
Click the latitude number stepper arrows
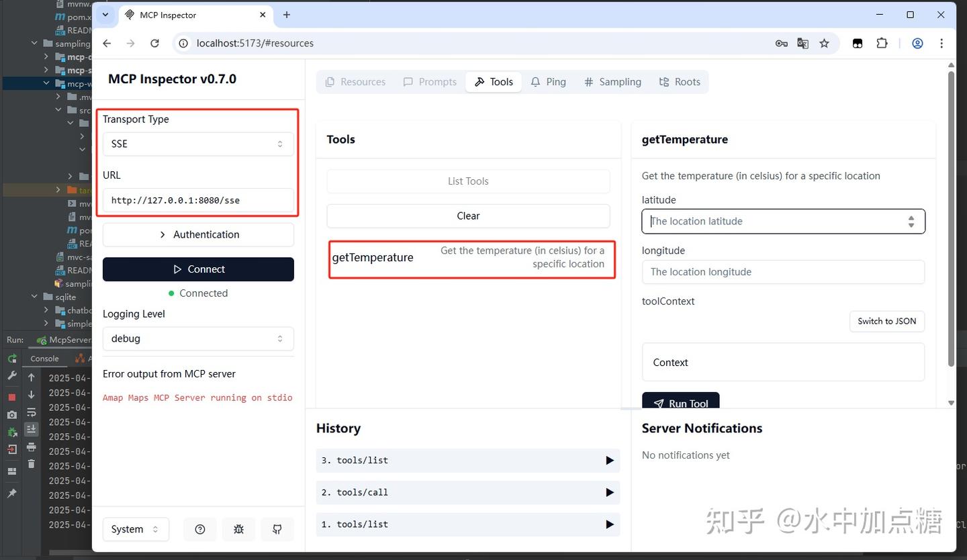coord(911,222)
